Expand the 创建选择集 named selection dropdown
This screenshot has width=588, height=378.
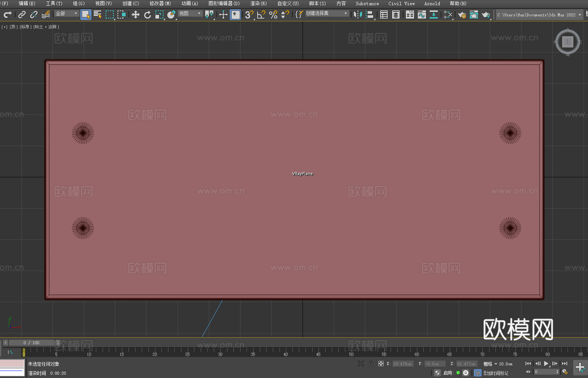327,13
